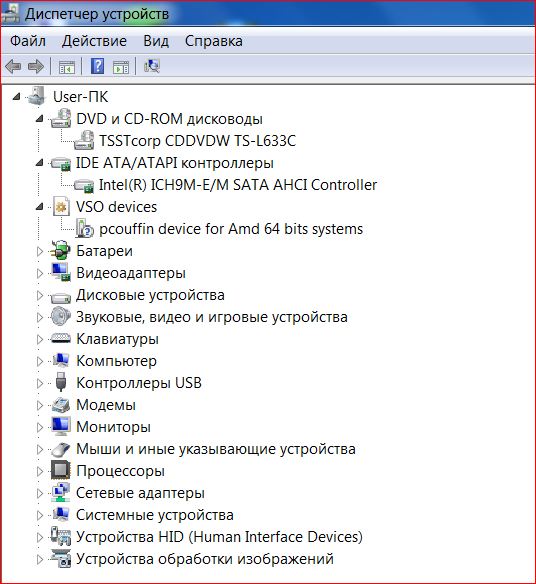Click the processor chip icon by Процессоры
Image resolution: width=536 pixels, height=584 pixels.
point(60,470)
